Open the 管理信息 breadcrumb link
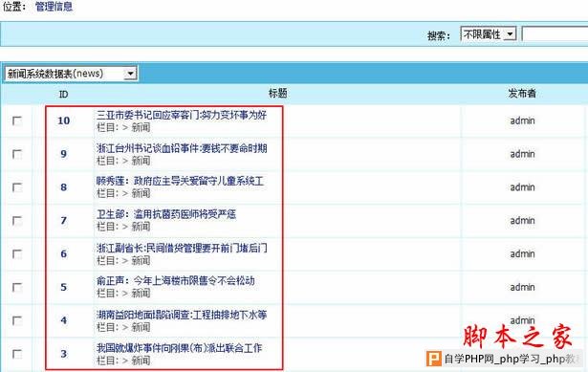The image size is (588, 372). (54, 7)
